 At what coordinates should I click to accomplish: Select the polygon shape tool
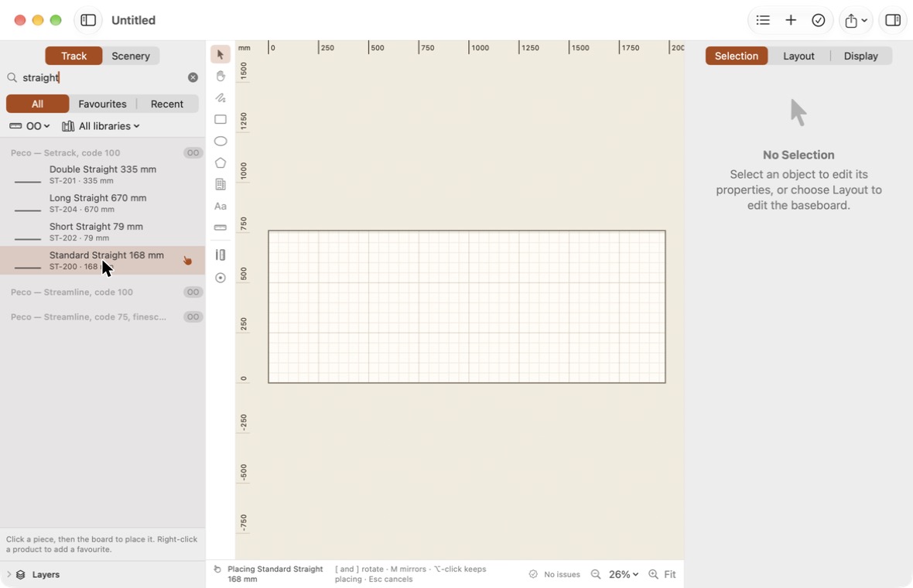click(220, 162)
